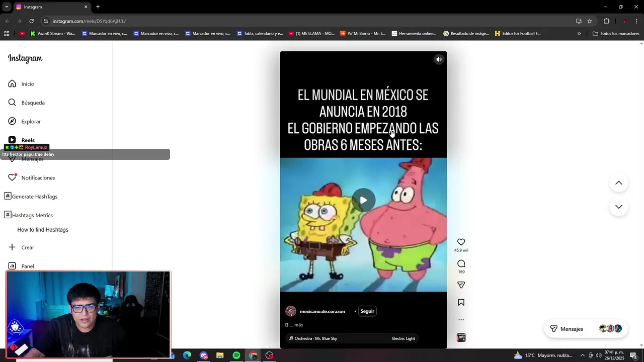
Task: Open Tabla, calendario bookmark
Action: click(259, 34)
